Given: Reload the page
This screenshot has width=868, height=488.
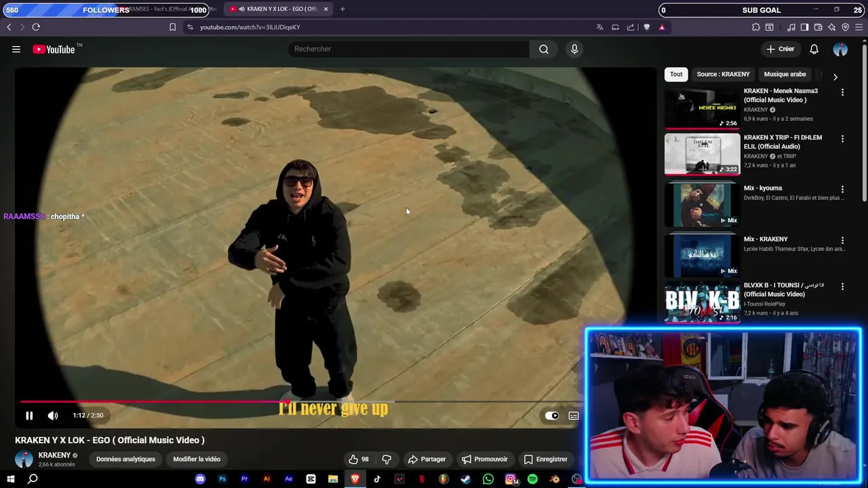Looking at the screenshot, I should 36,27.
